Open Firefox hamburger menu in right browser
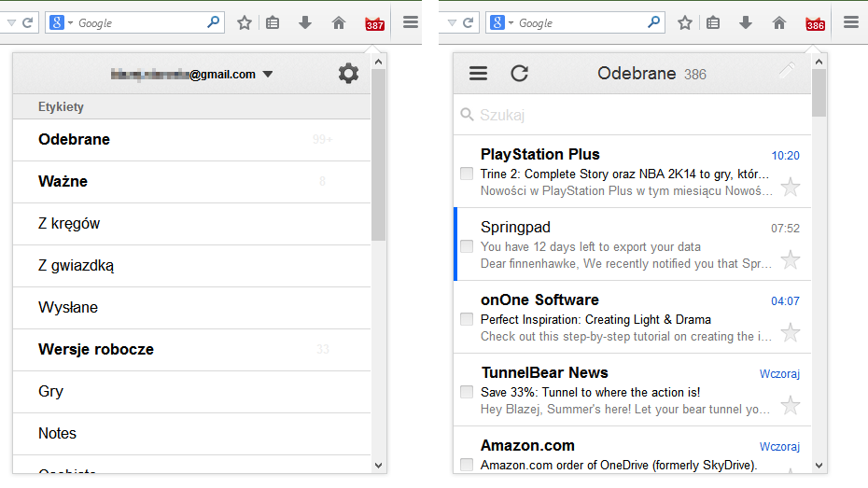The width and height of the screenshot is (868, 488). [x=851, y=22]
